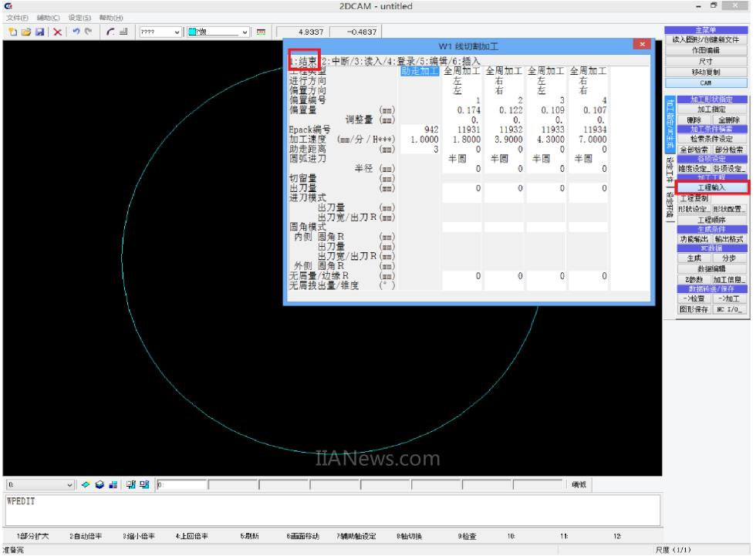Close the W1 线切割加工 dialog

(642, 45)
